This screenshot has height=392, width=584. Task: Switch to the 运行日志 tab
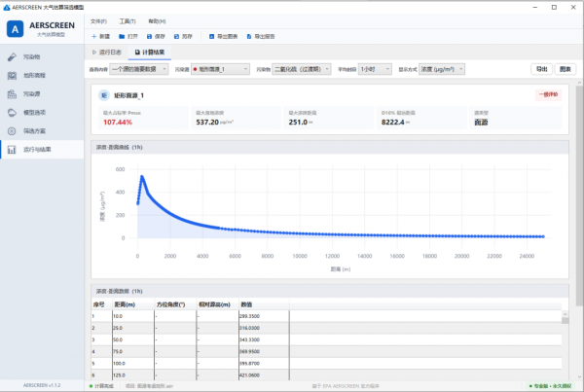107,53
